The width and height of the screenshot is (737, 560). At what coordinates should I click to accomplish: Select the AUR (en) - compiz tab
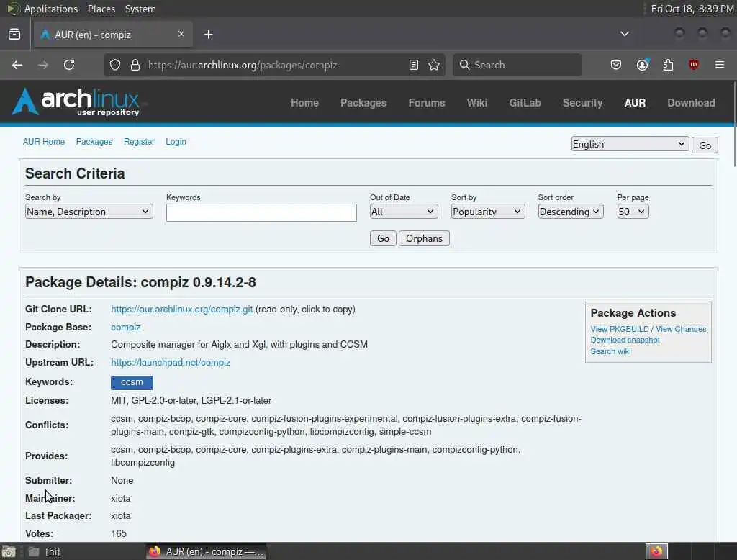click(x=113, y=35)
